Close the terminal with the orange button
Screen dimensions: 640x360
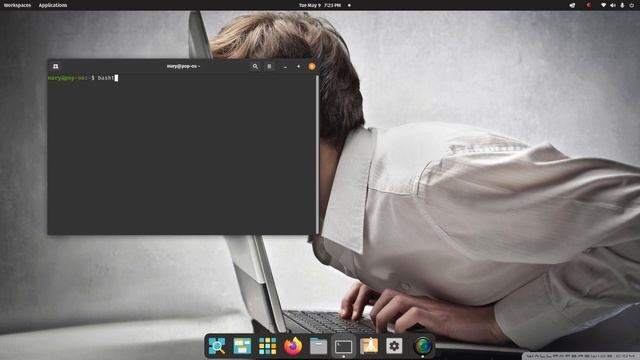click(x=312, y=66)
